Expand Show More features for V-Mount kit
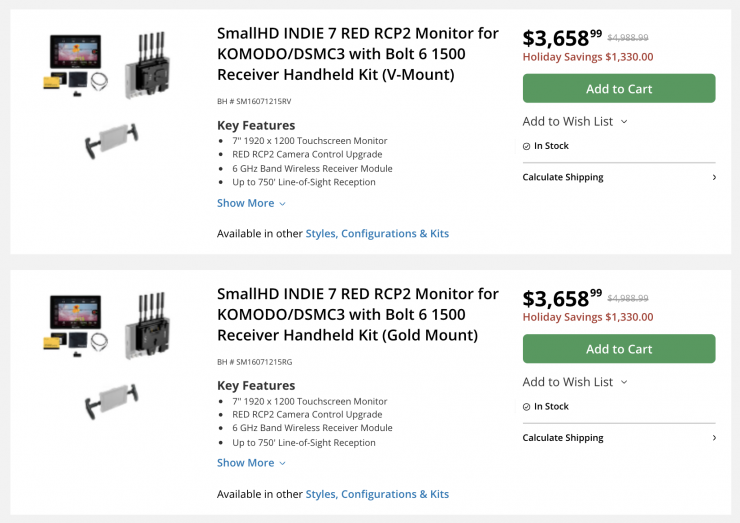 (251, 203)
